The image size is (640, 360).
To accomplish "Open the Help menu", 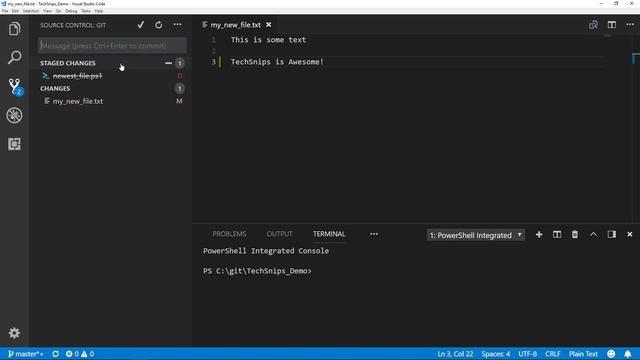I will (x=99, y=11).
